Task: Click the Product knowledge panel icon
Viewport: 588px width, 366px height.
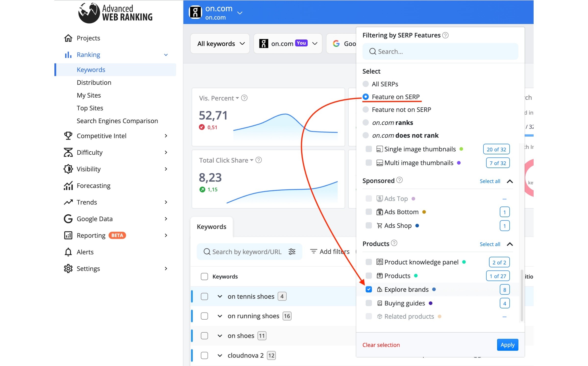Action: point(380,262)
